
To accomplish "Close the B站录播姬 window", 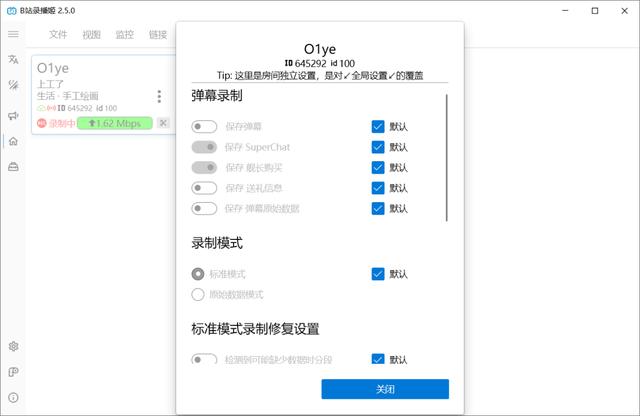I will coord(624,11).
